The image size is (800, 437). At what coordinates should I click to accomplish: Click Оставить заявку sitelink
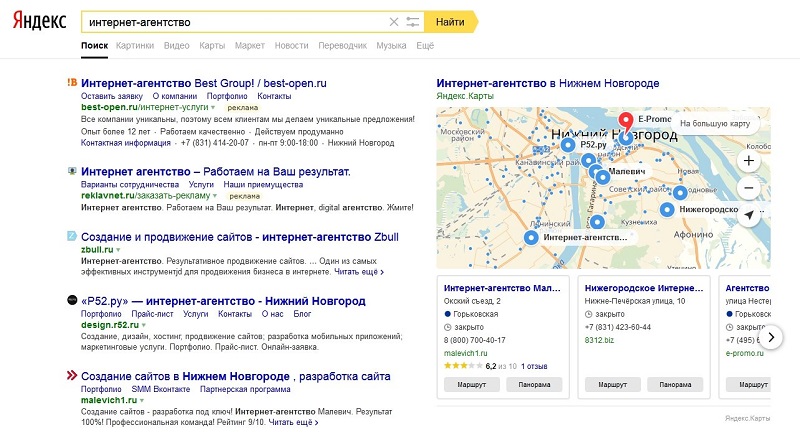[112, 96]
